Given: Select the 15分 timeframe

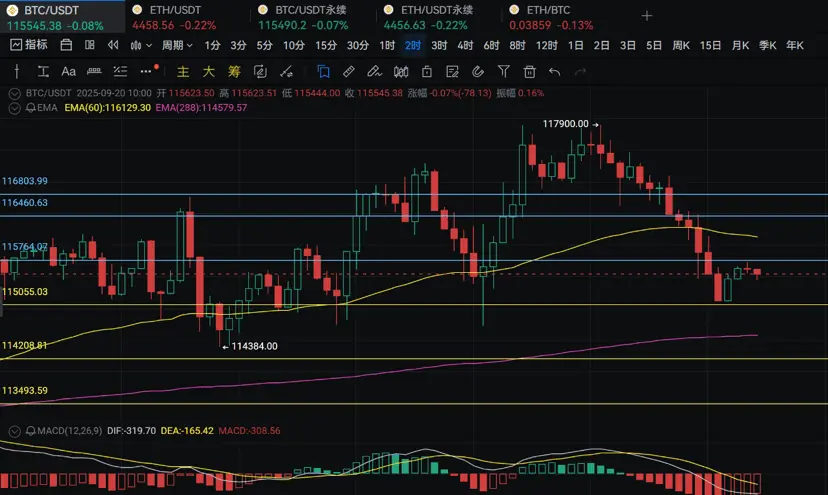Looking at the screenshot, I should click(326, 45).
